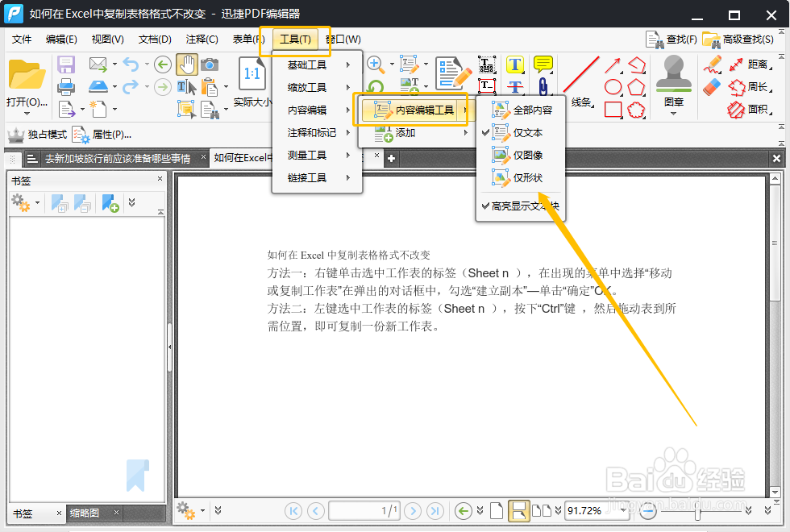Toggle single page layout view
Image resolution: width=790 pixels, height=532 pixels.
tap(497, 511)
